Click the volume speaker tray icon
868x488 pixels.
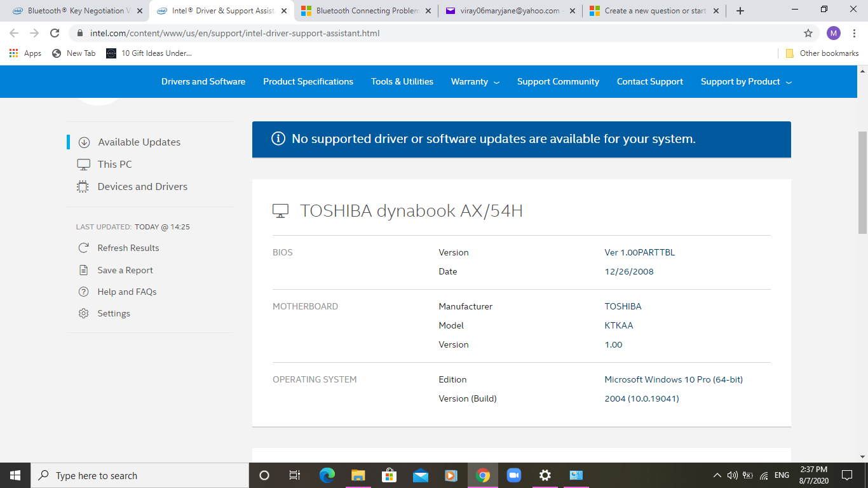(733, 475)
